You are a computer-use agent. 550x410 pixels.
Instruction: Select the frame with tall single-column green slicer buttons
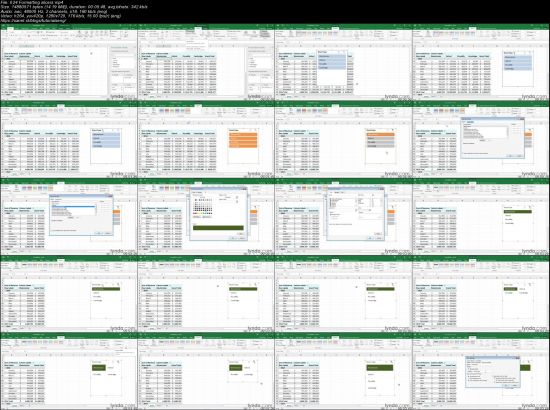tap(343, 371)
